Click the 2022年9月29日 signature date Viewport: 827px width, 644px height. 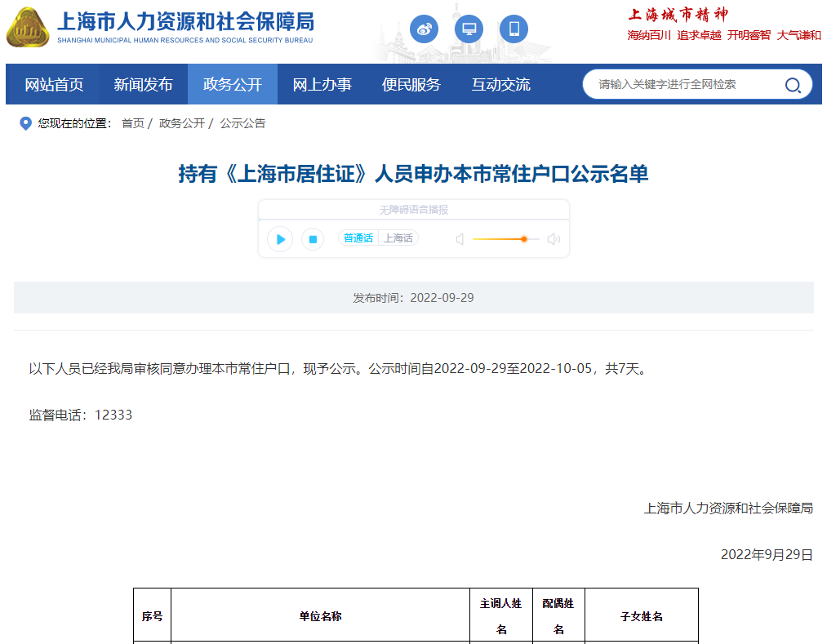[x=767, y=555]
